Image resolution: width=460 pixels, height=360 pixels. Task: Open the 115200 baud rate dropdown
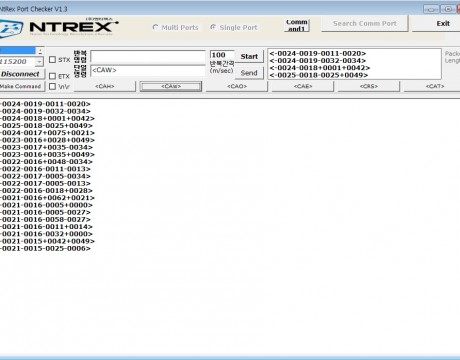[40, 62]
